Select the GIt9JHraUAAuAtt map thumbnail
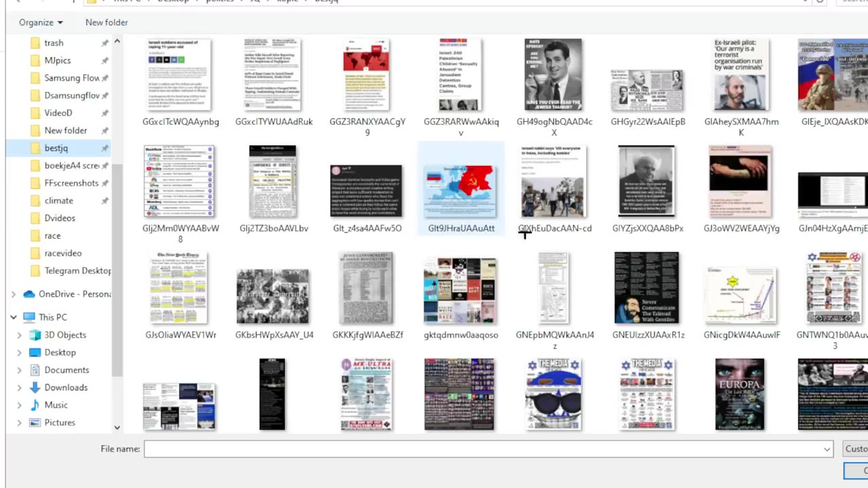Image resolution: width=868 pixels, height=488 pixels. [x=461, y=191]
